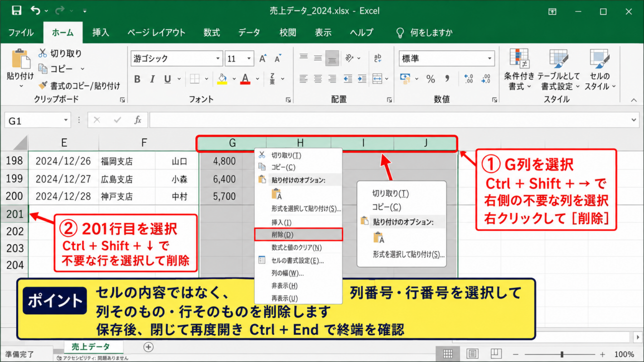This screenshot has height=362, width=644.
Task: Click the increase indent icon
Action: tap(361, 79)
